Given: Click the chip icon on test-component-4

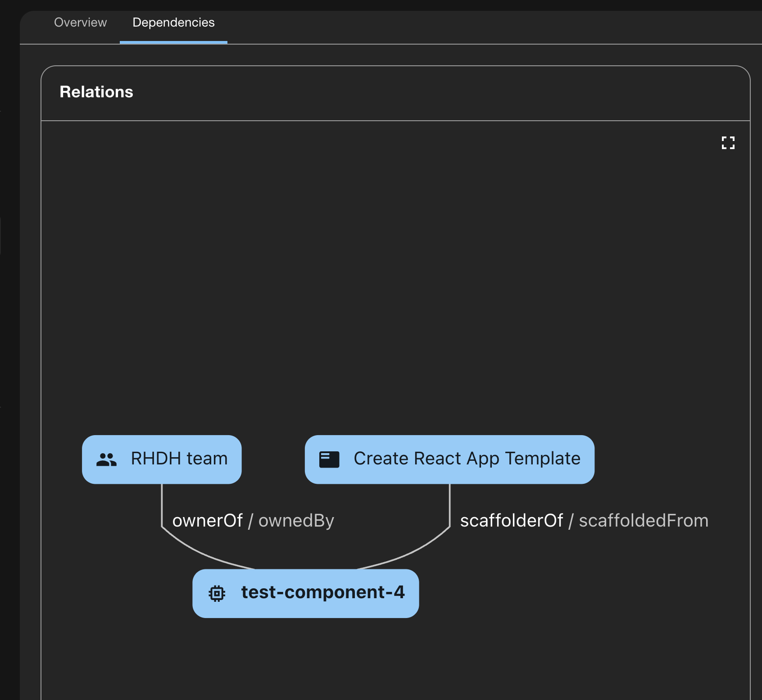Looking at the screenshot, I should pos(217,593).
